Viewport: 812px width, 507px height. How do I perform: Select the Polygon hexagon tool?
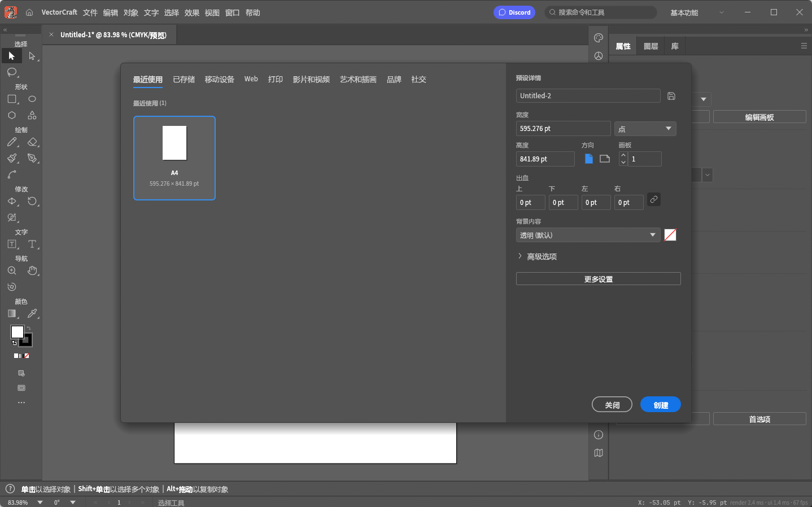[12, 115]
